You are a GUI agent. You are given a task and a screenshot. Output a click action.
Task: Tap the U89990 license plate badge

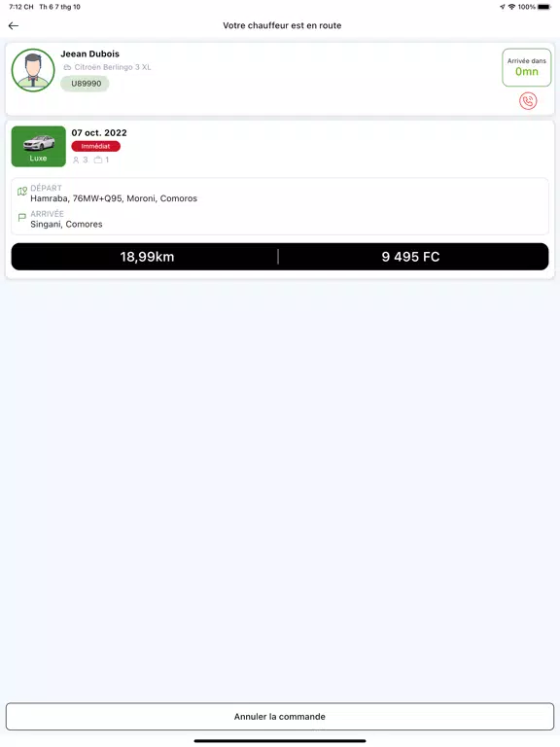(x=85, y=84)
